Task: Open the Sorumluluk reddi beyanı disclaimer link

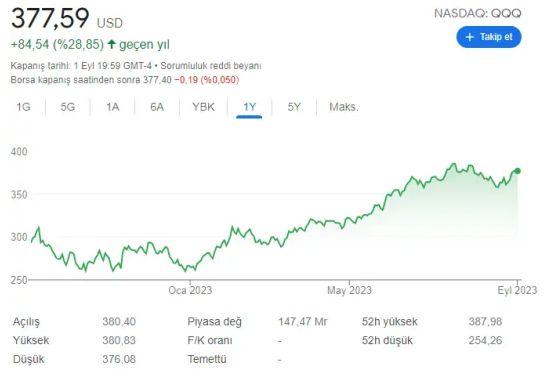Action: pos(211,66)
